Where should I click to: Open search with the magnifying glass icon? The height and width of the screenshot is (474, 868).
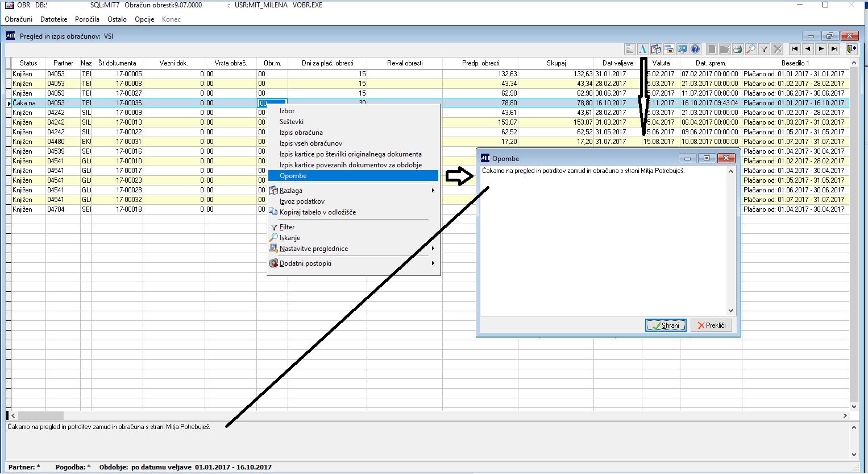click(x=751, y=49)
